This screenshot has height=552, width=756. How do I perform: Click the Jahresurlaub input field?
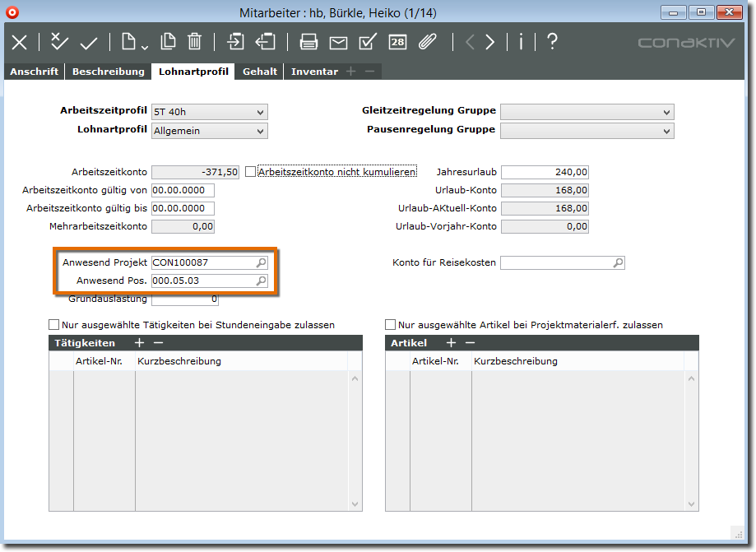[x=545, y=172]
